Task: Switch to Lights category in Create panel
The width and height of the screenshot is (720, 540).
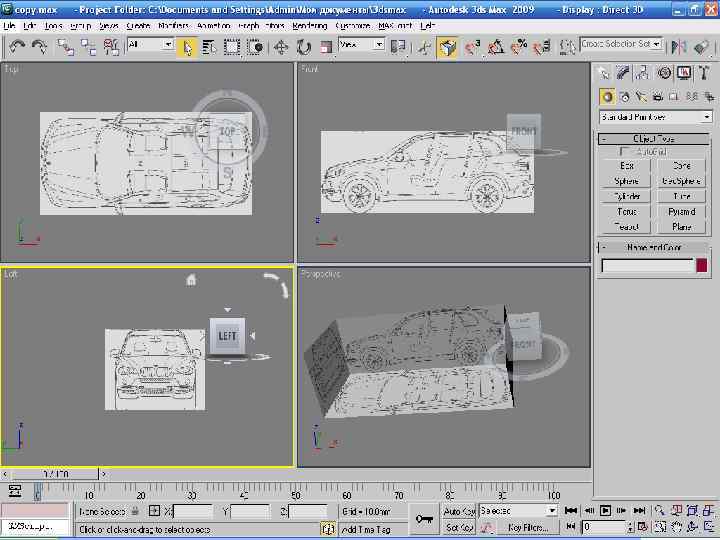Action: [641, 97]
